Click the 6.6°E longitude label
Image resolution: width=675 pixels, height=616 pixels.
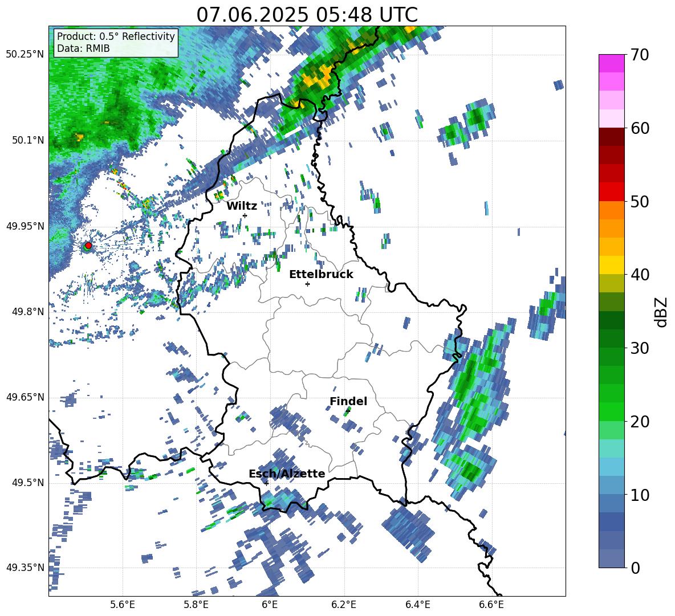tap(491, 605)
